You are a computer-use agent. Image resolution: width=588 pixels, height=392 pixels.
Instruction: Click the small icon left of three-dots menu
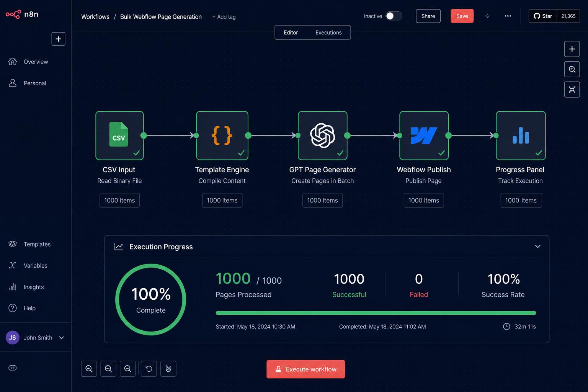point(487,16)
